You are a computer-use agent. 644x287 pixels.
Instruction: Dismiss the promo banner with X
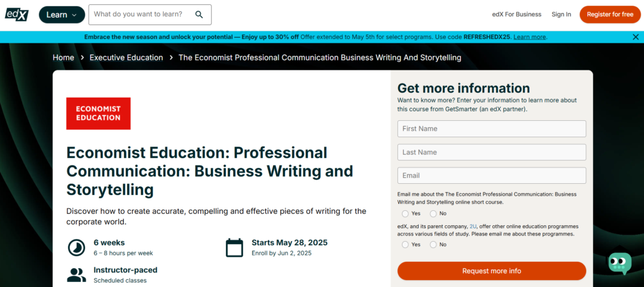point(635,37)
